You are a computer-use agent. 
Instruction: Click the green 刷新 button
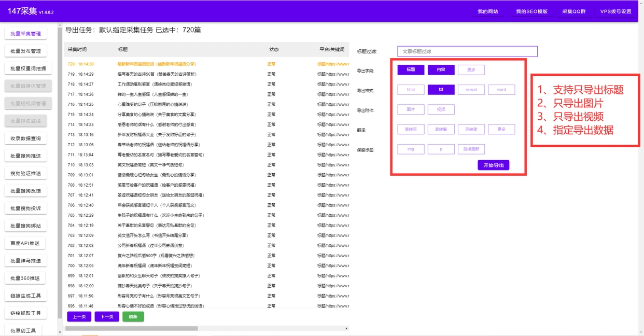point(133,317)
